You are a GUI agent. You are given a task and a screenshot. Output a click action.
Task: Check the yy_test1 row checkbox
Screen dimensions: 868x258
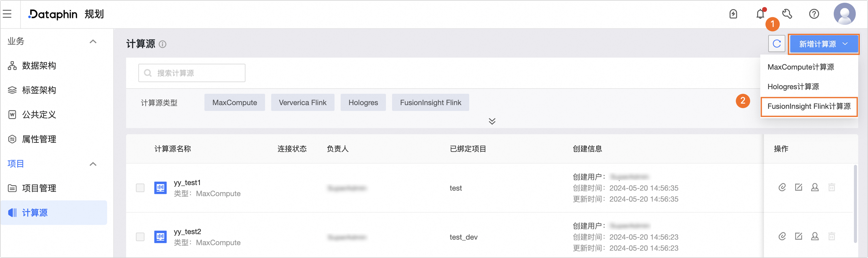point(140,188)
